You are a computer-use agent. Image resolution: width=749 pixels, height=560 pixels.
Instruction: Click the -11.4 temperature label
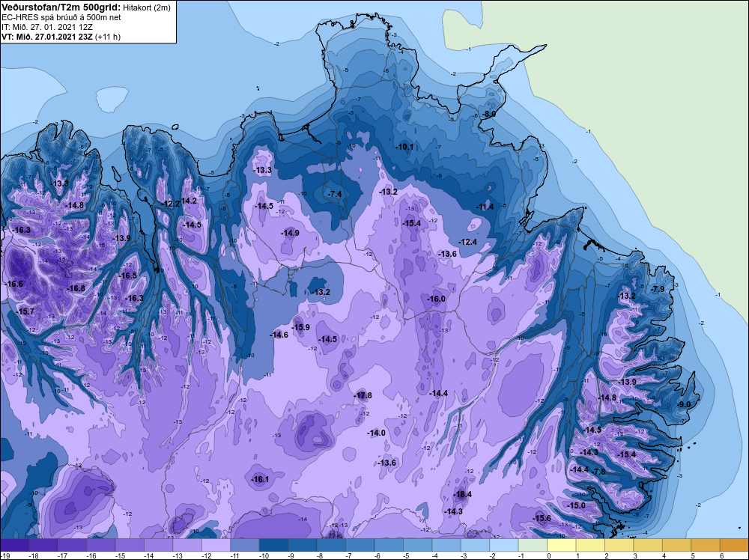click(x=485, y=207)
